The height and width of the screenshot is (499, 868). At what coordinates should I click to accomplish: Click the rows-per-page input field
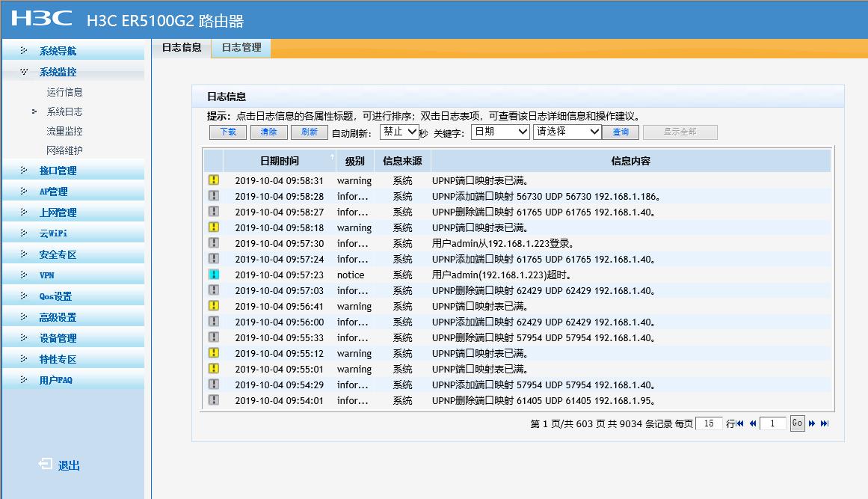[709, 423]
